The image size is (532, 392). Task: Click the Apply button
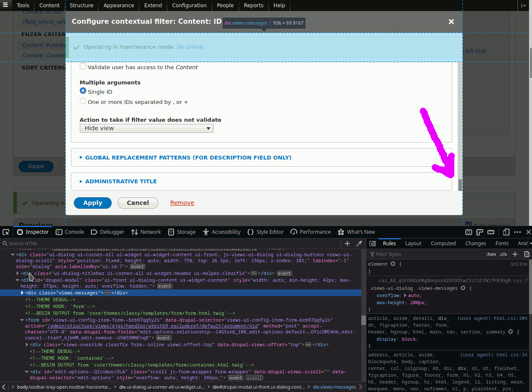coord(93,203)
